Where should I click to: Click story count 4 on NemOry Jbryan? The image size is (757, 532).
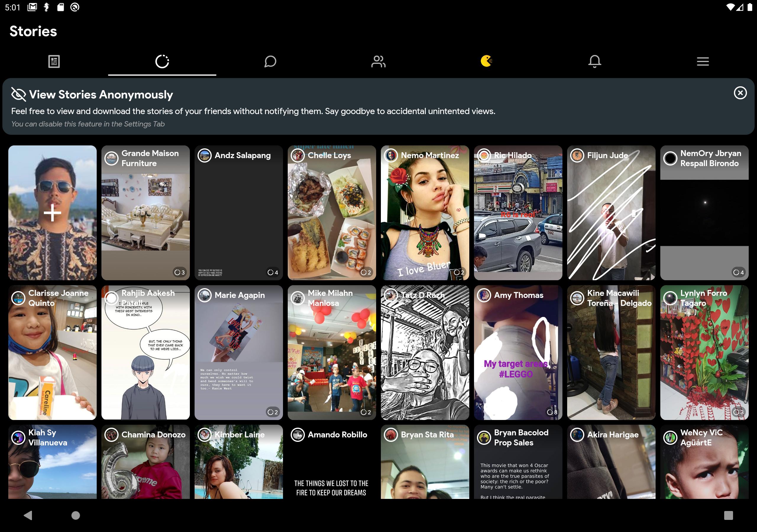[x=739, y=272]
